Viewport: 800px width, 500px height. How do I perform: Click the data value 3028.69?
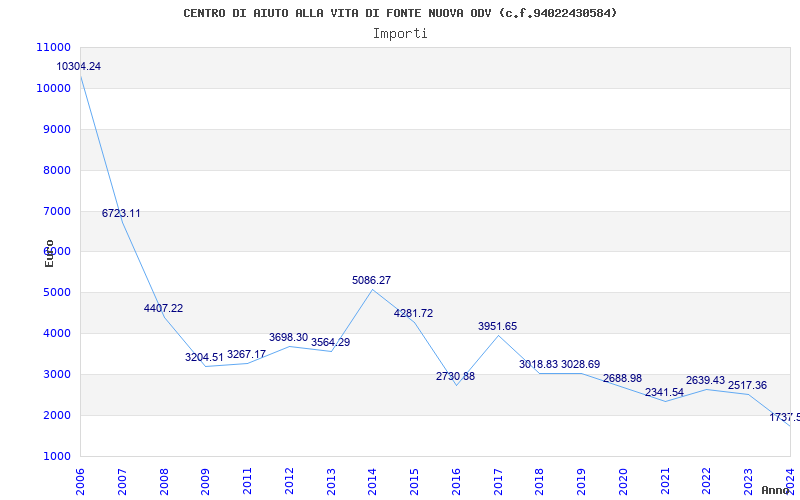point(581,364)
